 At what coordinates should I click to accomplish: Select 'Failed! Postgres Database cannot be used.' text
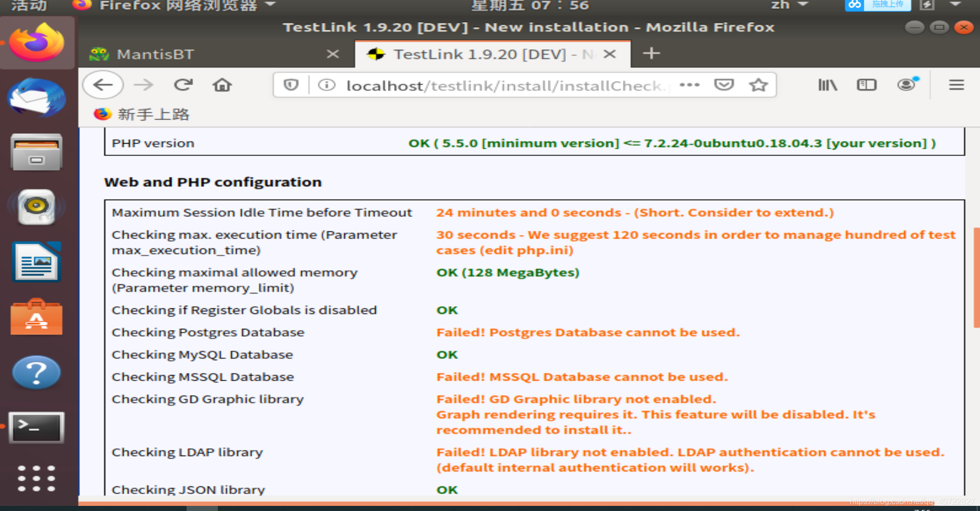(x=588, y=332)
